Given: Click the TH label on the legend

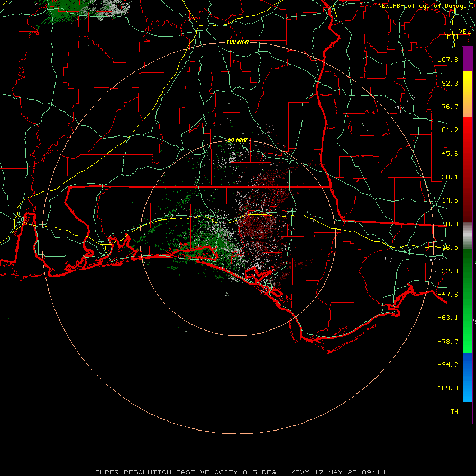Looking at the screenshot, I should tap(454, 412).
